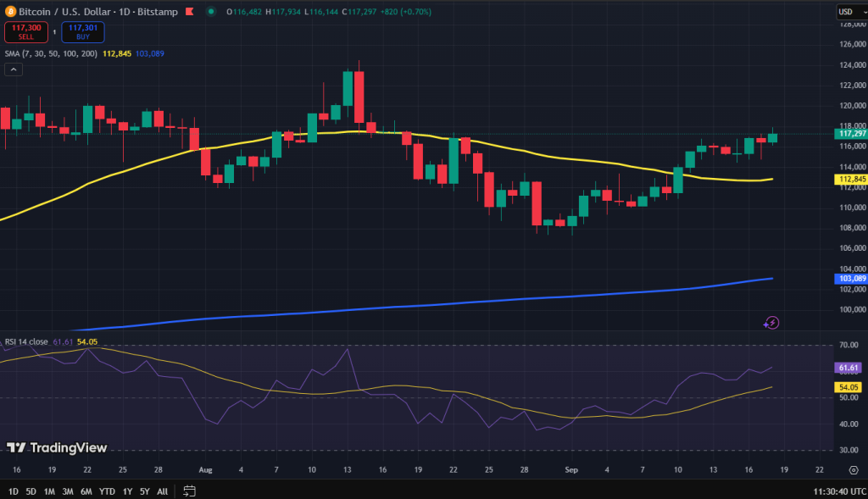Click the SMA (7, 30, 50, 100, 200) legend
868x499 pixels.
point(51,53)
